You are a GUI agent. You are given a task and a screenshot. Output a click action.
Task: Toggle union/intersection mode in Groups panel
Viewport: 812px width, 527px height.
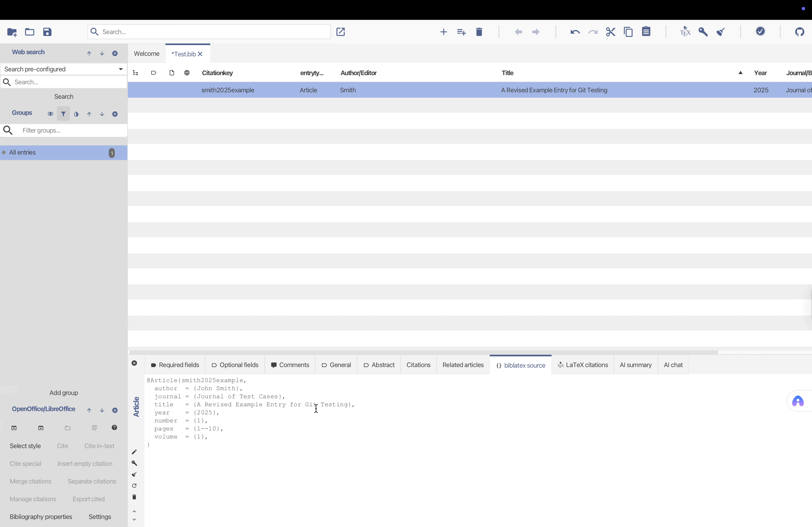click(76, 114)
